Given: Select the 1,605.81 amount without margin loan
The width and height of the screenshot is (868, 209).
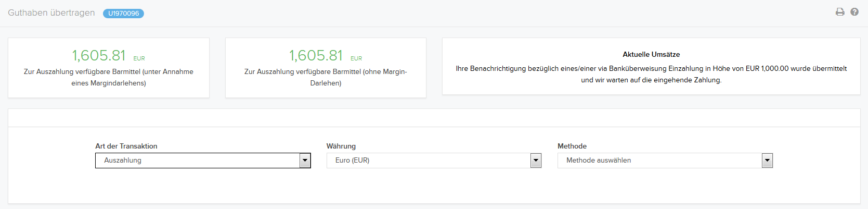Looking at the screenshot, I should [x=316, y=55].
